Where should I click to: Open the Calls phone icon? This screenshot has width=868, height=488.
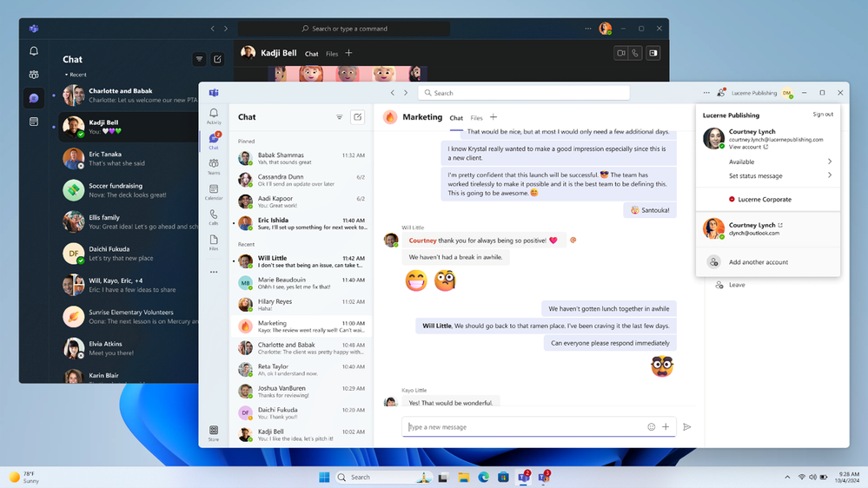(214, 217)
